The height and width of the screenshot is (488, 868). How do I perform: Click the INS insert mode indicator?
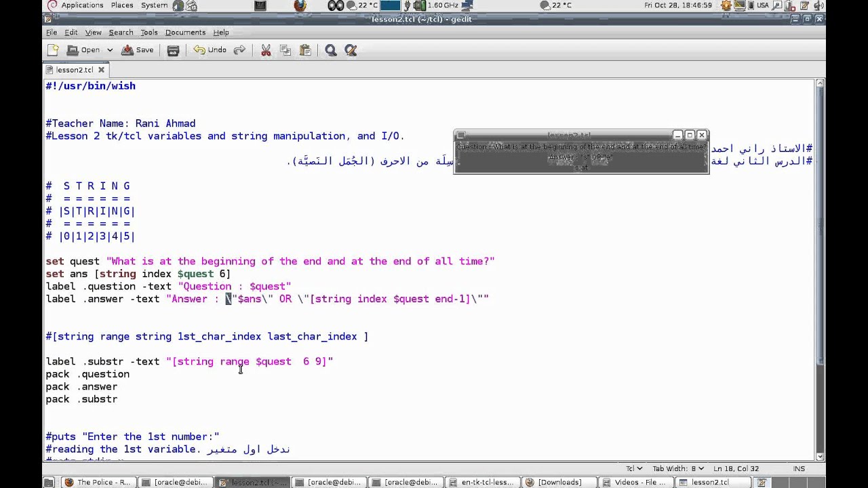click(x=799, y=468)
